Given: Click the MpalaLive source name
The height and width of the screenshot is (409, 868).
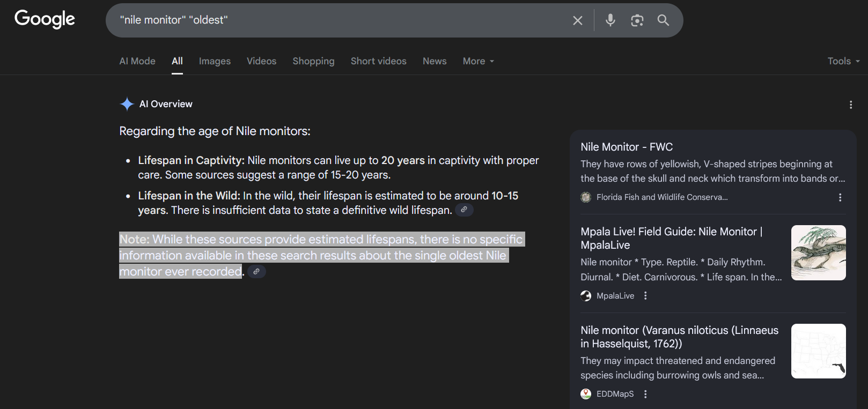Looking at the screenshot, I should tap(615, 296).
